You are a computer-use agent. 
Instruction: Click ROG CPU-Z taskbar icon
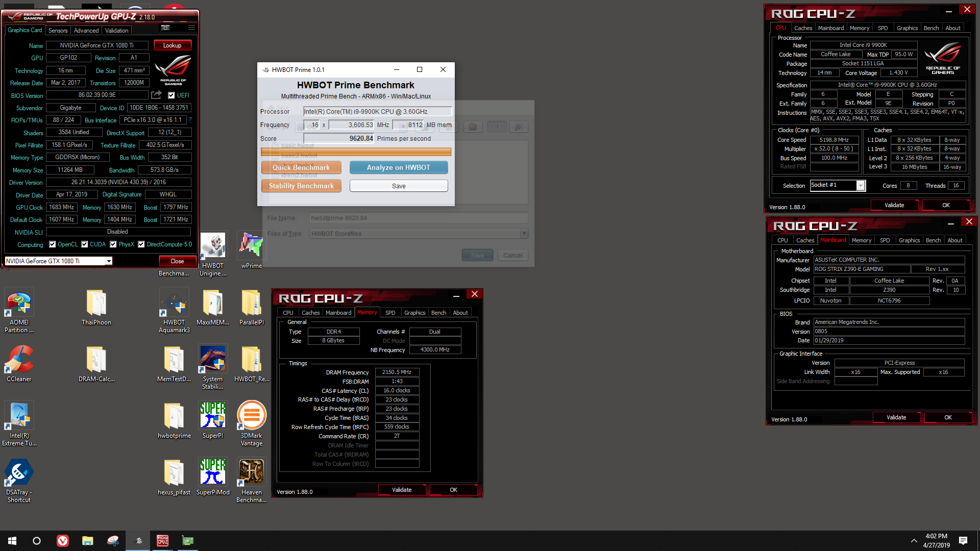point(163,541)
